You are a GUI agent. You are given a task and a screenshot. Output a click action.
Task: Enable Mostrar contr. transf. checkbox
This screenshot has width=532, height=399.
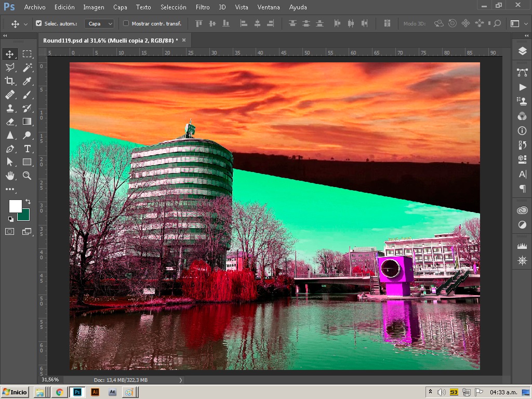[126, 23]
